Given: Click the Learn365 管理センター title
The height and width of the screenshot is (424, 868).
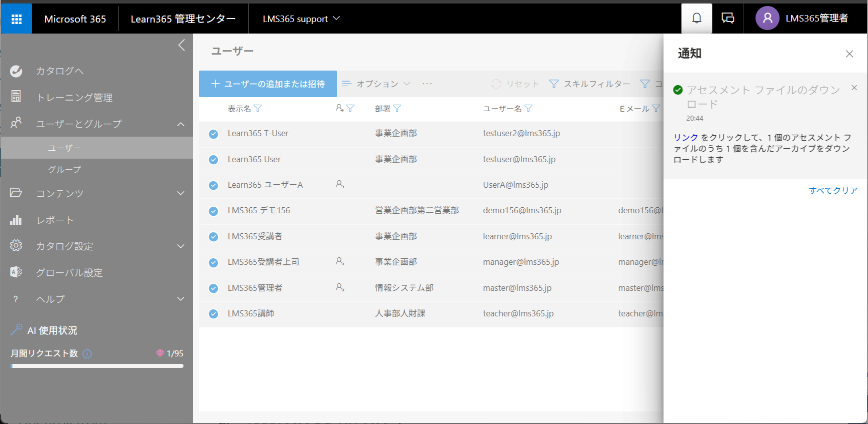Looking at the screenshot, I should [183, 19].
